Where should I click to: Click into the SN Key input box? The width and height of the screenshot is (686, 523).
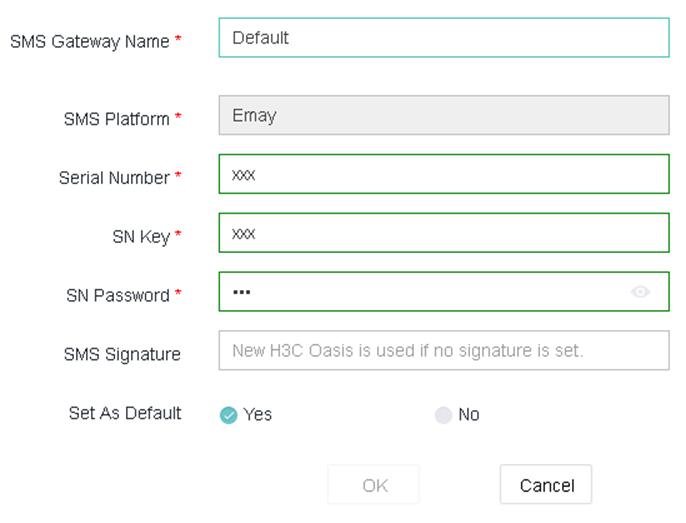coord(444,233)
